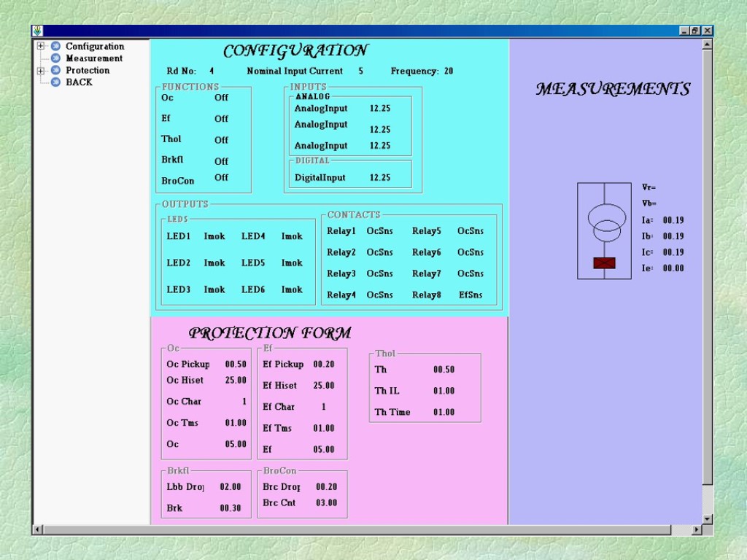The width and height of the screenshot is (747, 560).
Task: Click the DigitalInput value 12.25
Action: click(379, 178)
